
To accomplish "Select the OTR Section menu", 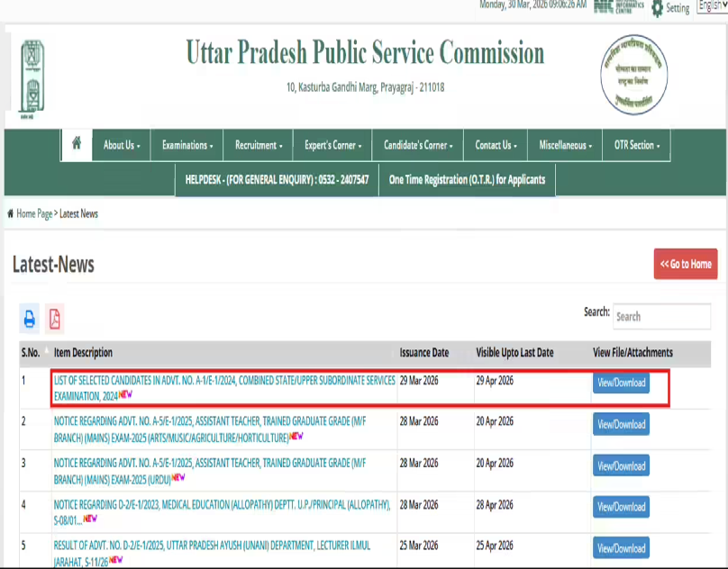I will (636, 144).
